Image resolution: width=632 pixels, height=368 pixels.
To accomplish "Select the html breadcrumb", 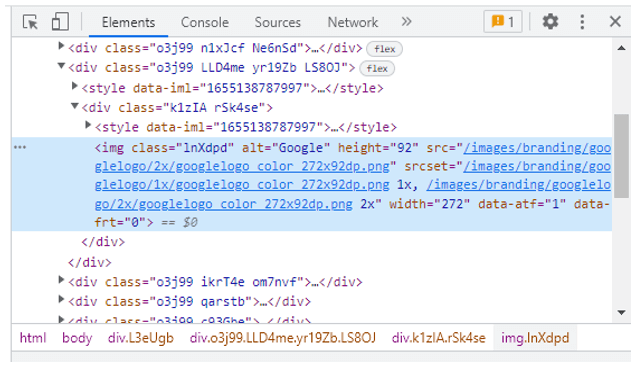I will (33, 338).
